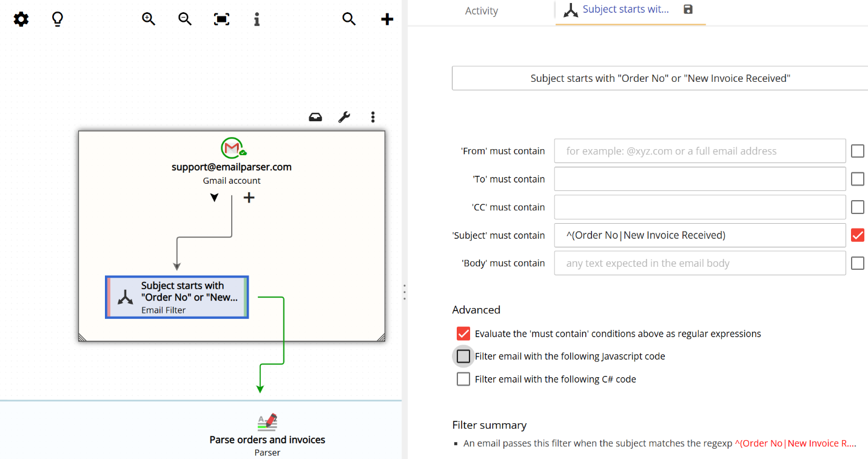Screen dimensions: 868x459
Task: Click the lightbulb hints icon
Action: coord(57,19)
